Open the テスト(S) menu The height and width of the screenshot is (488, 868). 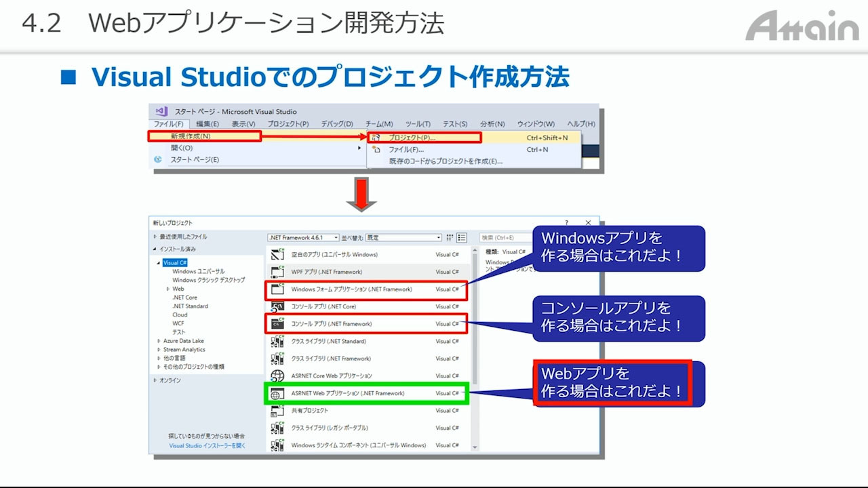click(x=455, y=124)
